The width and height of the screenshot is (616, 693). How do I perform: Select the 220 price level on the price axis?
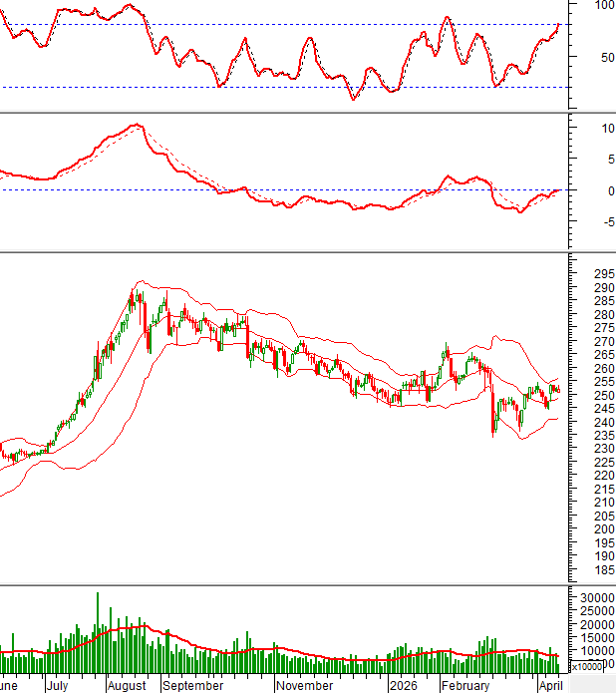point(595,476)
